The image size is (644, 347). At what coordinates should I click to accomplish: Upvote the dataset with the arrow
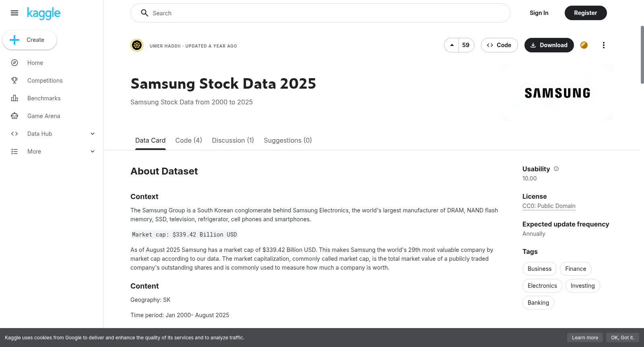[x=452, y=45]
